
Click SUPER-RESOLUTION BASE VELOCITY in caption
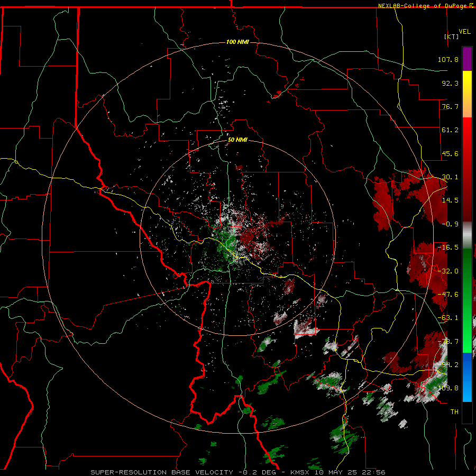(x=162, y=472)
